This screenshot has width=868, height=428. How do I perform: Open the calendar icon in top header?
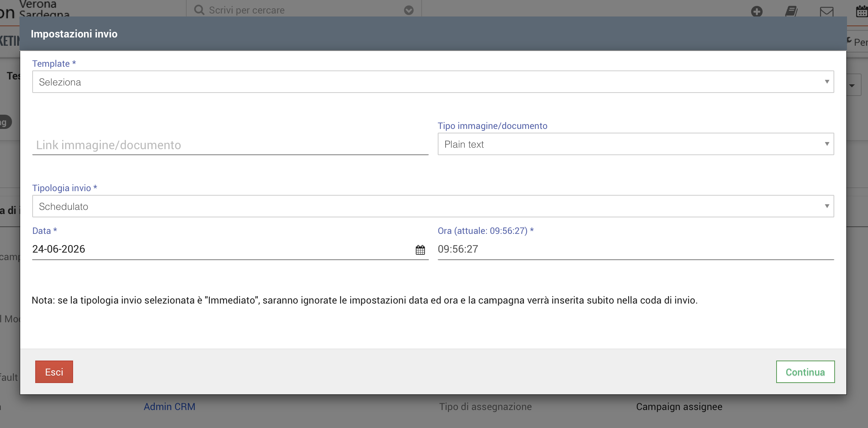pyautogui.click(x=862, y=11)
